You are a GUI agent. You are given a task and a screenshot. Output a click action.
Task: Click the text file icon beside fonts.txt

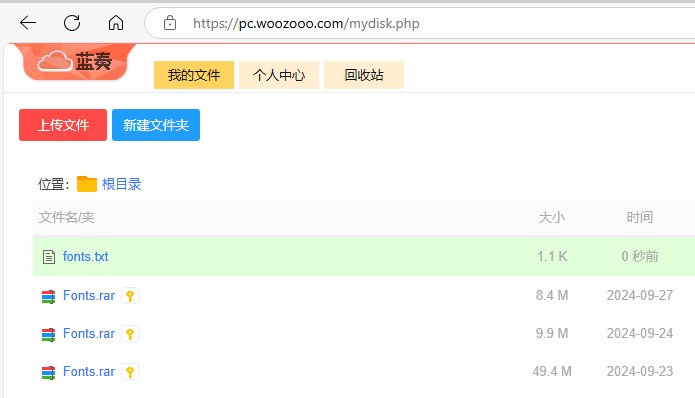(49, 257)
